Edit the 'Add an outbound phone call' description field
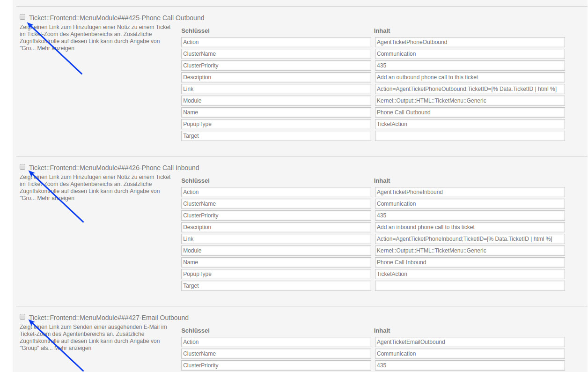 (470, 77)
